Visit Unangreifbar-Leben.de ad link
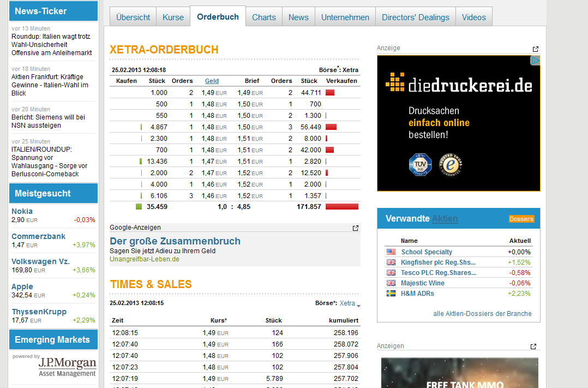This screenshot has width=588, height=388. 145,259
